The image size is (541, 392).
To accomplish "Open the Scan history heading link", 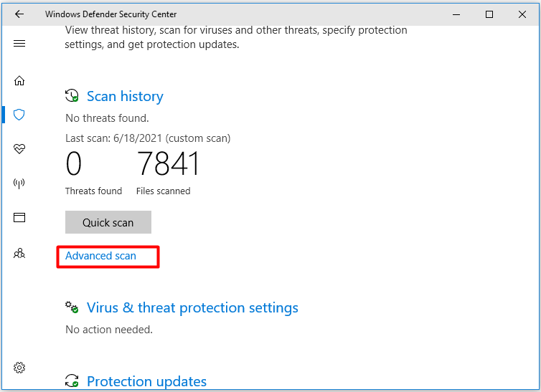I will coord(125,96).
